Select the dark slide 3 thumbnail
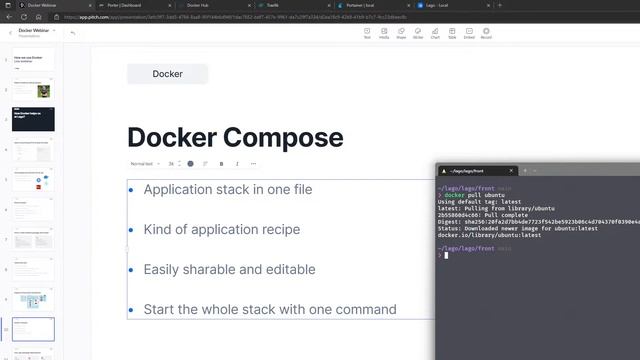 point(33,119)
